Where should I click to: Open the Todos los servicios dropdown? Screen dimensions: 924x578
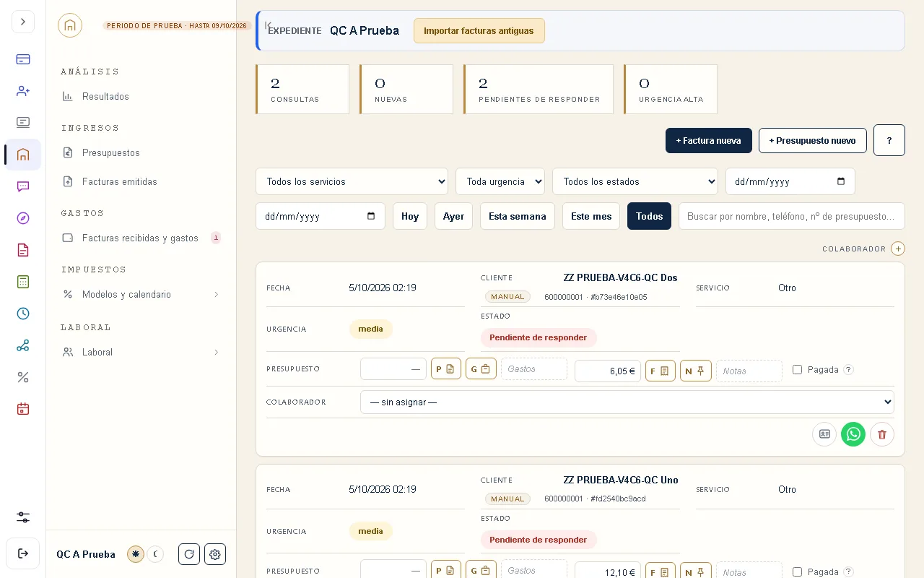pyautogui.click(x=352, y=181)
